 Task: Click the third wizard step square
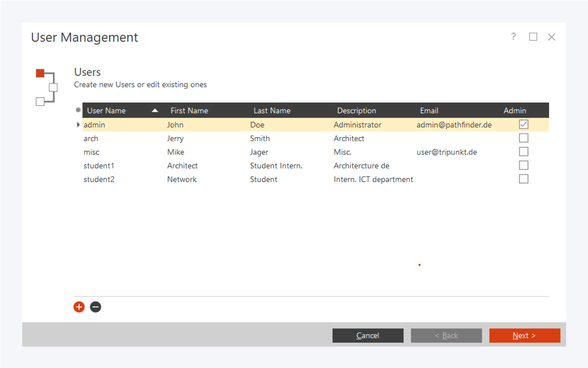(40, 102)
